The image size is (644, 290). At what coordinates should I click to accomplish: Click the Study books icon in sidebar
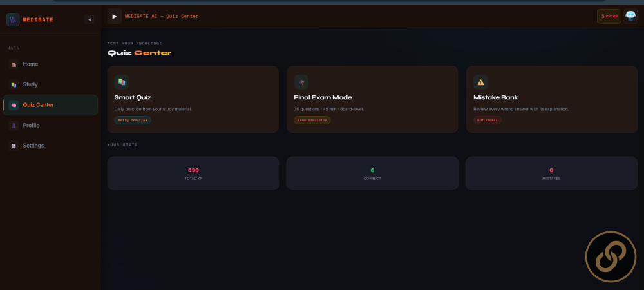14,84
